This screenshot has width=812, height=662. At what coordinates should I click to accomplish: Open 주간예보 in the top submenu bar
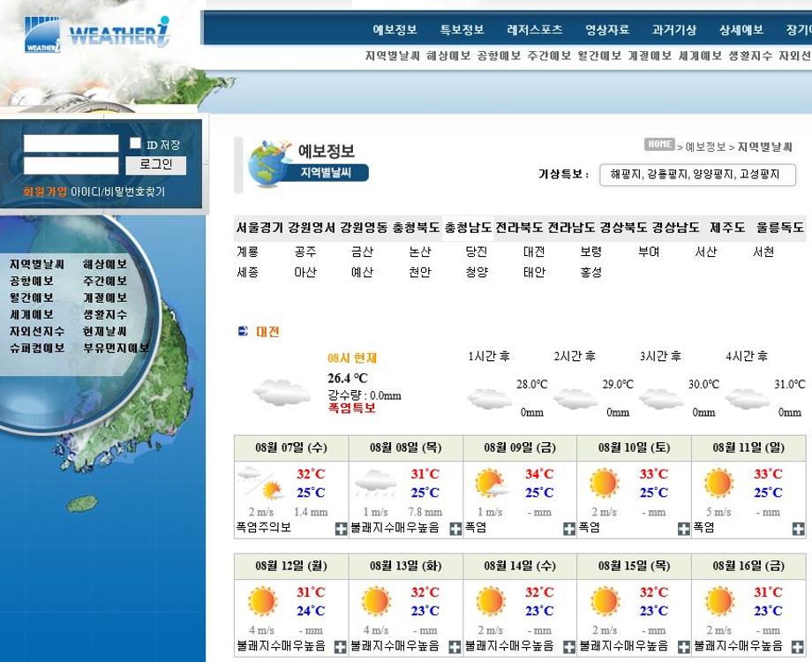[x=549, y=56]
